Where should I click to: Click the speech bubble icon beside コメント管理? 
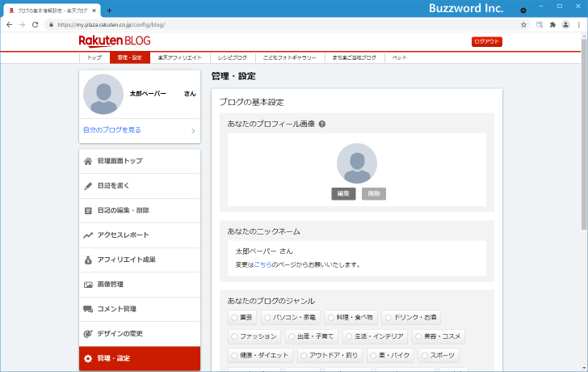tap(88, 309)
